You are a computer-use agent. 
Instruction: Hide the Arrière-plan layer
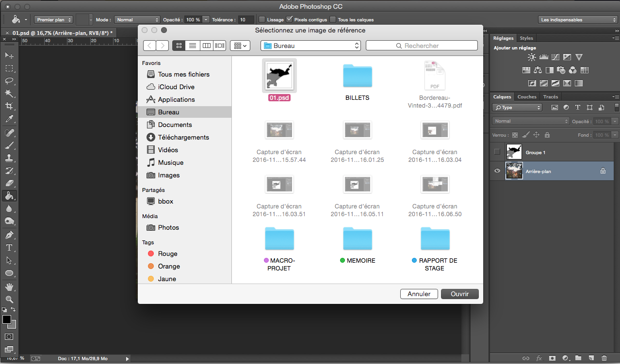coord(497,171)
